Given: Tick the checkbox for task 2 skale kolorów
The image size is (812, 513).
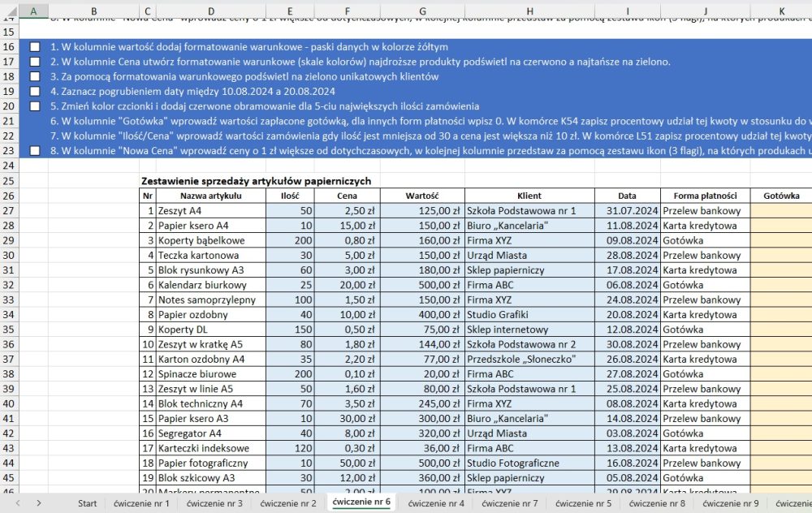Looking at the screenshot, I should coord(35,62).
